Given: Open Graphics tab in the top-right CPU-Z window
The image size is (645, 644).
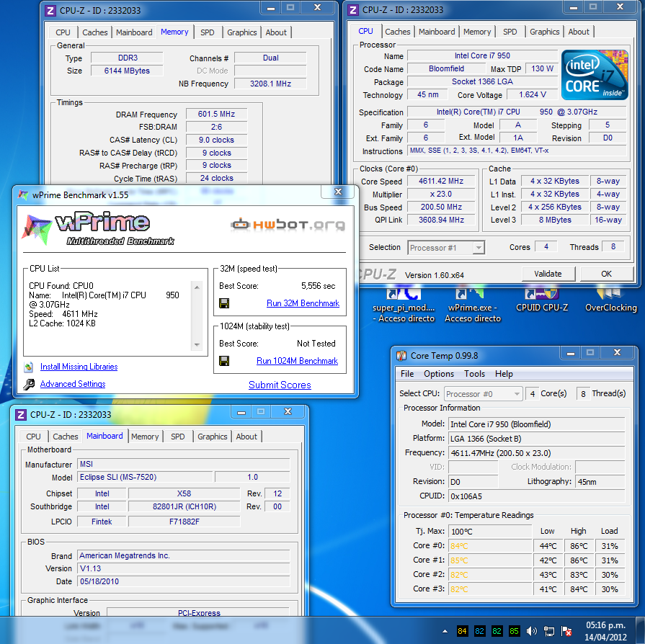Looking at the screenshot, I should click(545, 32).
